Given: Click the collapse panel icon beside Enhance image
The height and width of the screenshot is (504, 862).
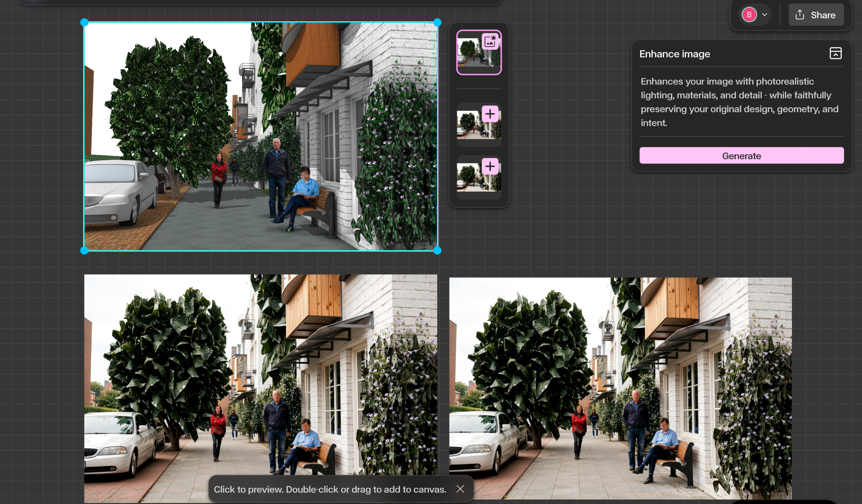Looking at the screenshot, I should pos(835,53).
